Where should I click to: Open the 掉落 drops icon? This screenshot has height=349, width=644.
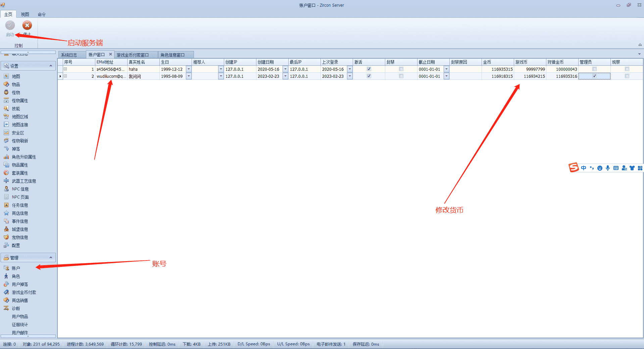6,149
